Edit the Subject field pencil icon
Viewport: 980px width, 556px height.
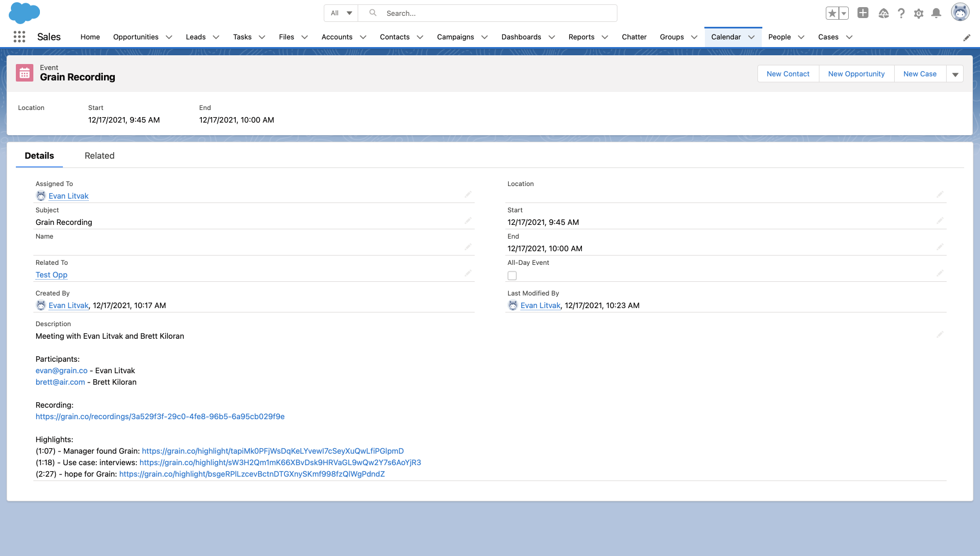point(468,221)
